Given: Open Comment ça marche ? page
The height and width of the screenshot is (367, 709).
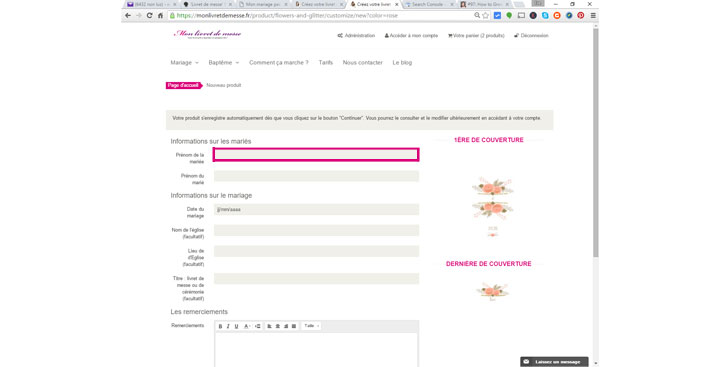Looking at the screenshot, I should 279,62.
